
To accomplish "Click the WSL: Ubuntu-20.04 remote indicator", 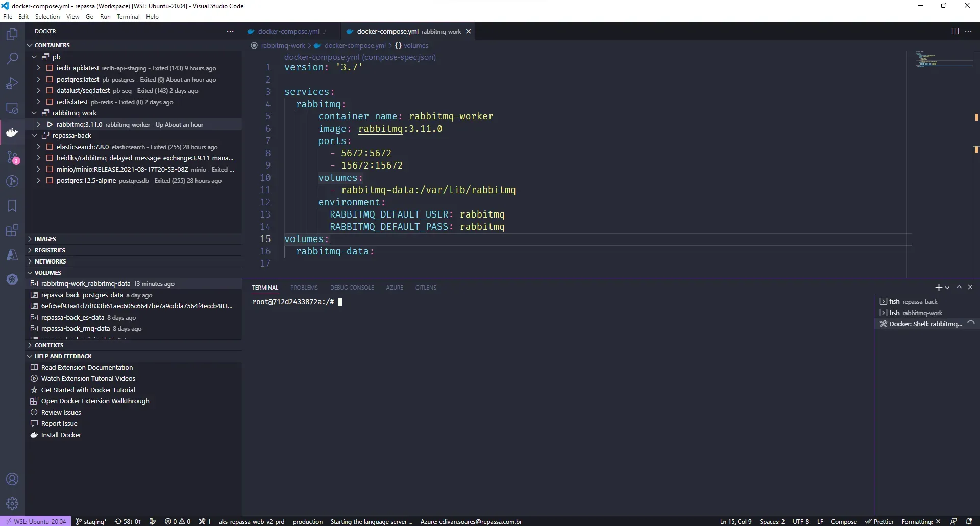I will pyautogui.click(x=36, y=521).
